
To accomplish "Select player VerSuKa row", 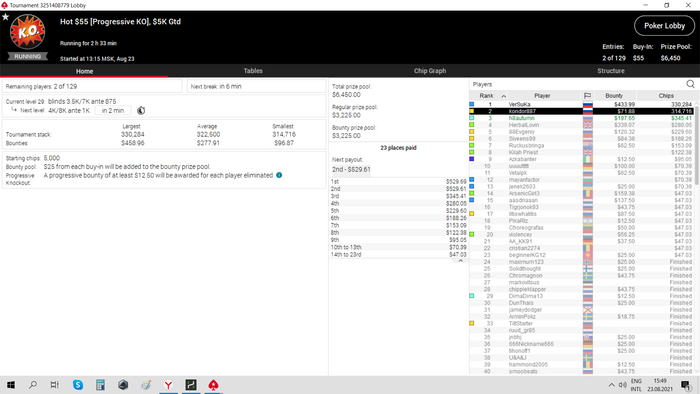I will (x=582, y=104).
